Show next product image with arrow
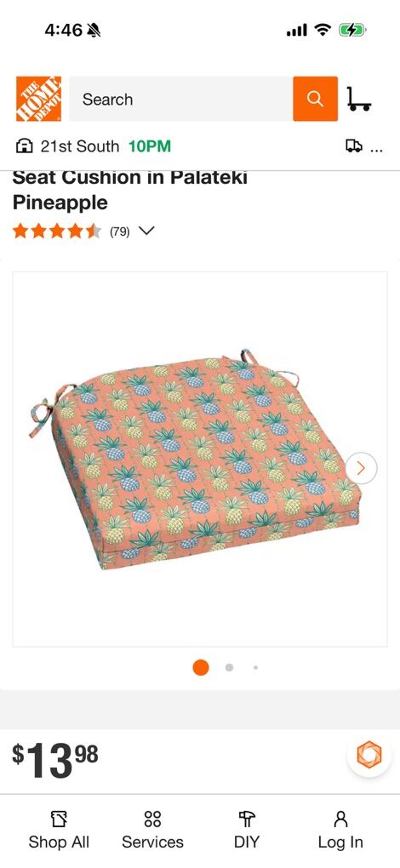Viewport: 400px width, 868px height. coord(361,468)
